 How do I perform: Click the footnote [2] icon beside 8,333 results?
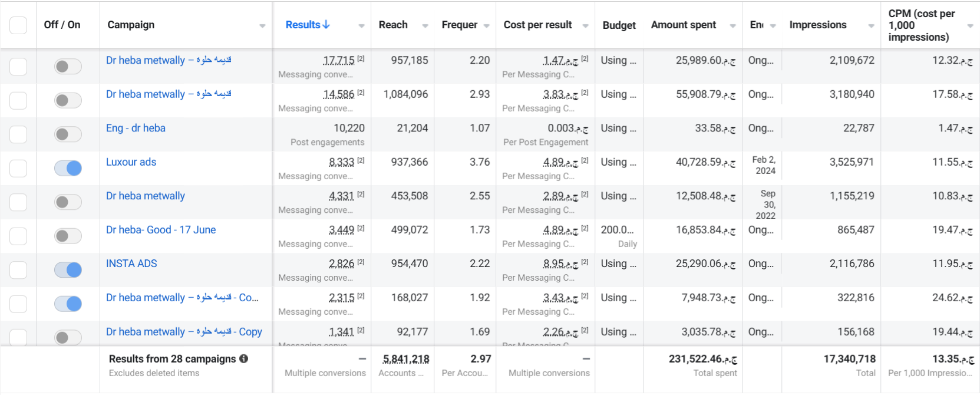tap(361, 160)
